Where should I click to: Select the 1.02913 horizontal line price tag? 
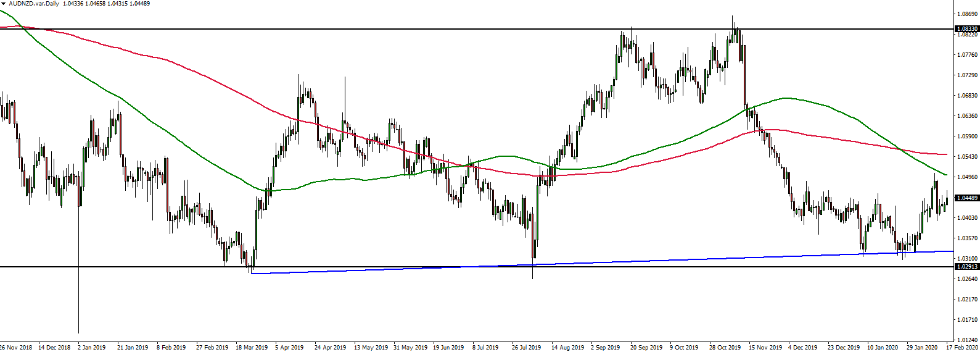click(966, 267)
